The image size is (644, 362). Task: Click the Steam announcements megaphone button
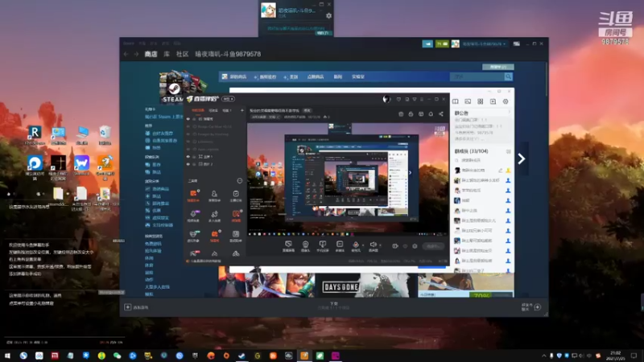click(427, 44)
